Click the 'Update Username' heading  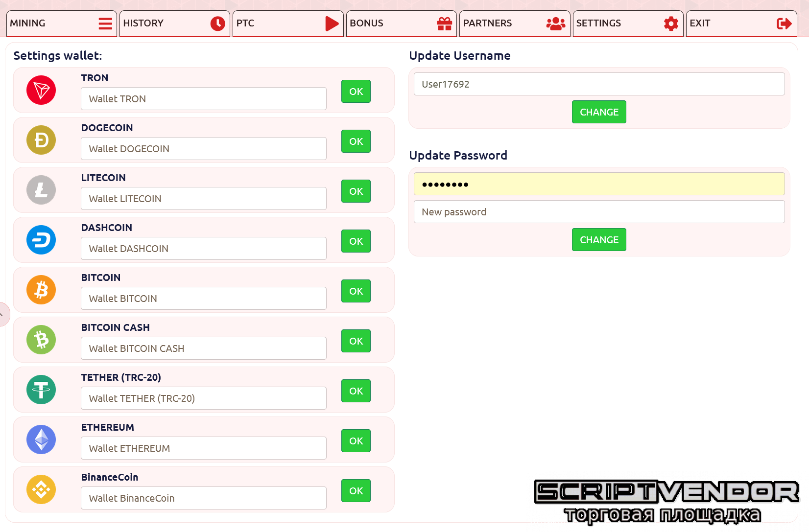(x=460, y=56)
